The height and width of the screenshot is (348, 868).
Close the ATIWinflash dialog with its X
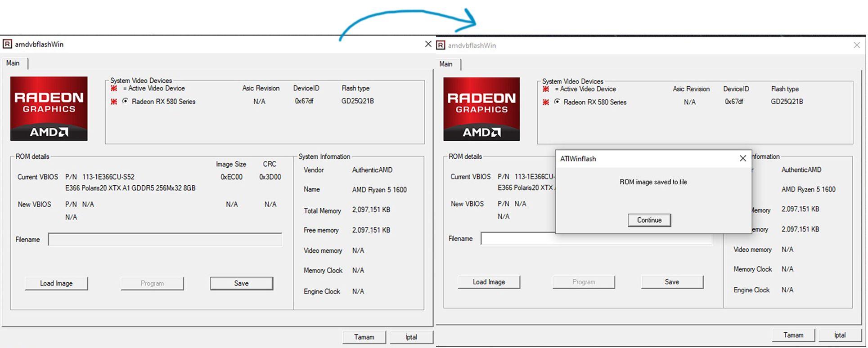742,158
